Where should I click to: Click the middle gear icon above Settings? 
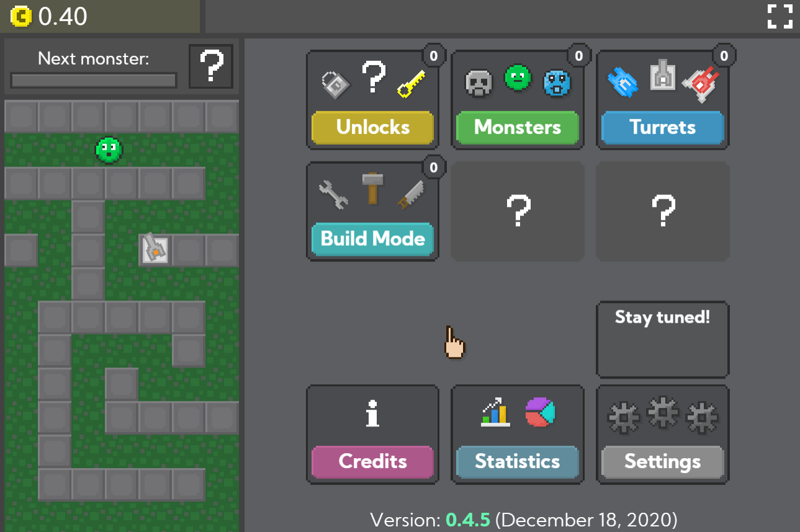coord(662,412)
